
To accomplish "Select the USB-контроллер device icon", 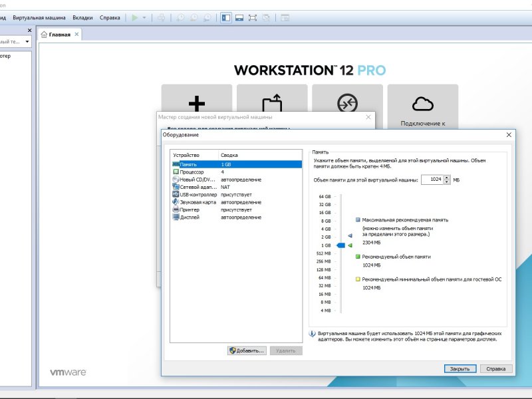I will coord(176,194).
